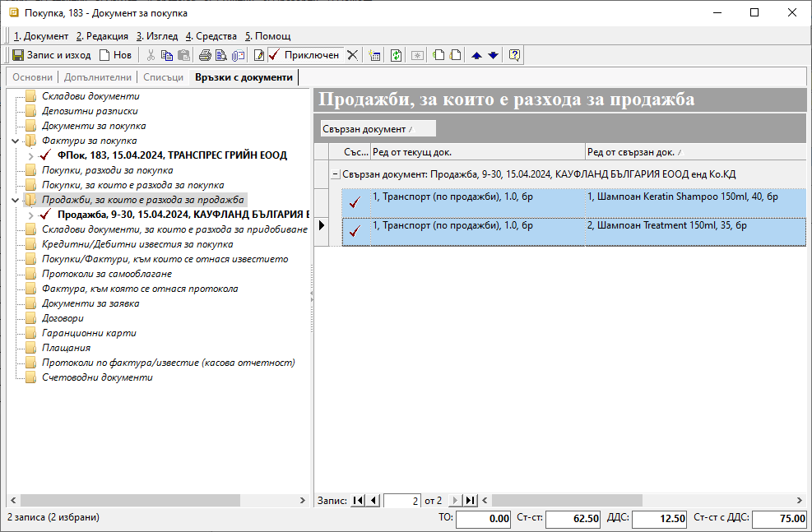Click the Запис и изход button
Viewport: 812px width, 532px height.
coord(51,55)
